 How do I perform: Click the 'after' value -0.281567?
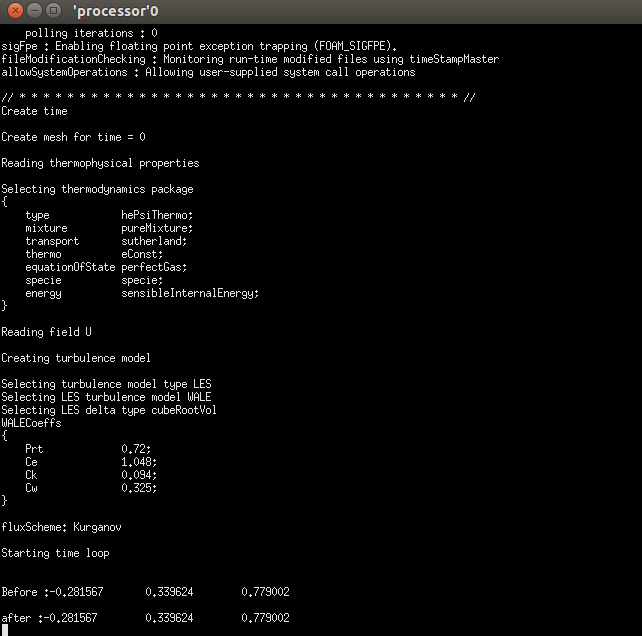tap(73, 618)
